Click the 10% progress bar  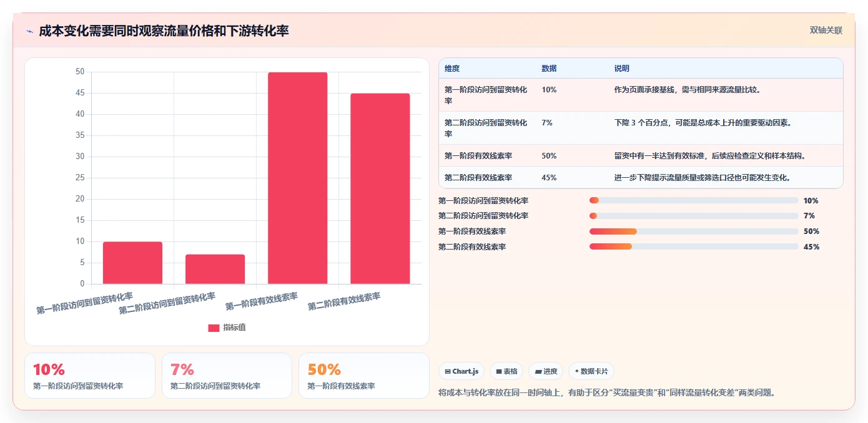pyautogui.click(x=694, y=200)
